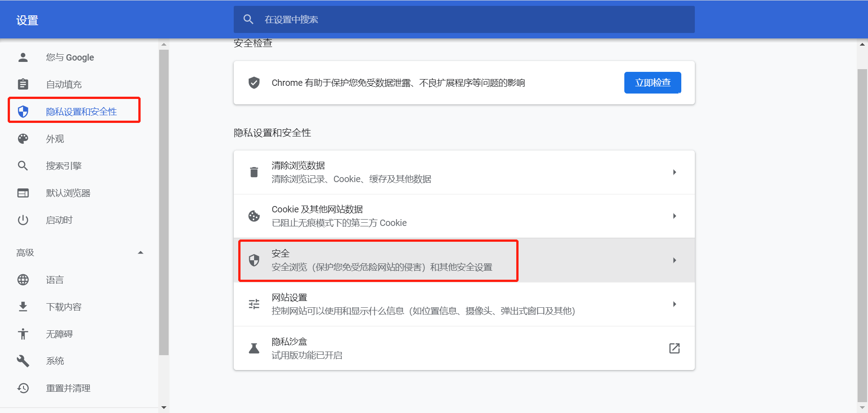Collapse the 高级 section with the arrow

click(141, 253)
